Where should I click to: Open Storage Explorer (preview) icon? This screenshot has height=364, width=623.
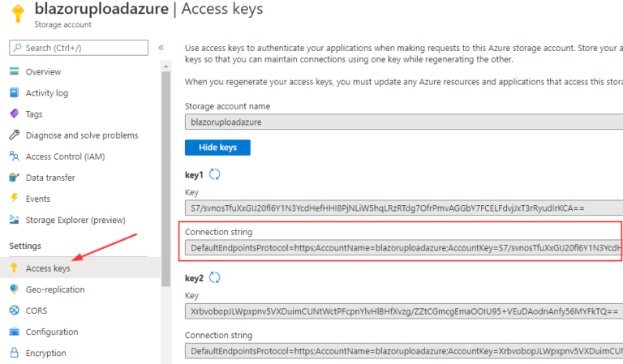15,220
